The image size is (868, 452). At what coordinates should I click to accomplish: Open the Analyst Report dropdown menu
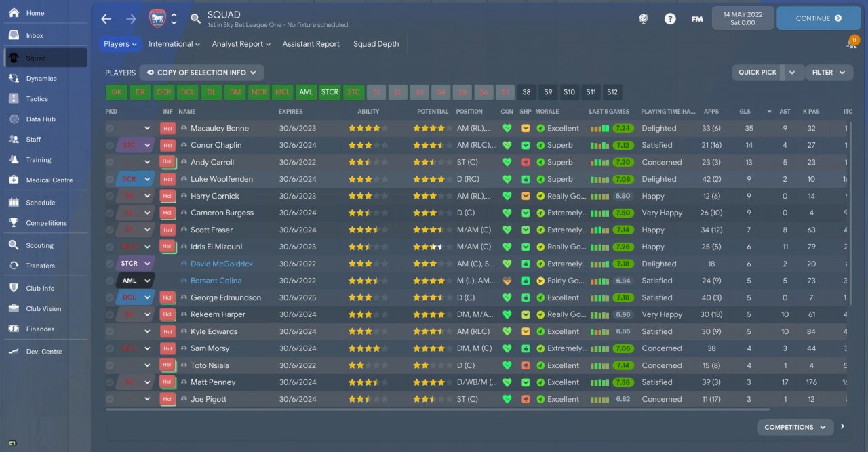[241, 44]
